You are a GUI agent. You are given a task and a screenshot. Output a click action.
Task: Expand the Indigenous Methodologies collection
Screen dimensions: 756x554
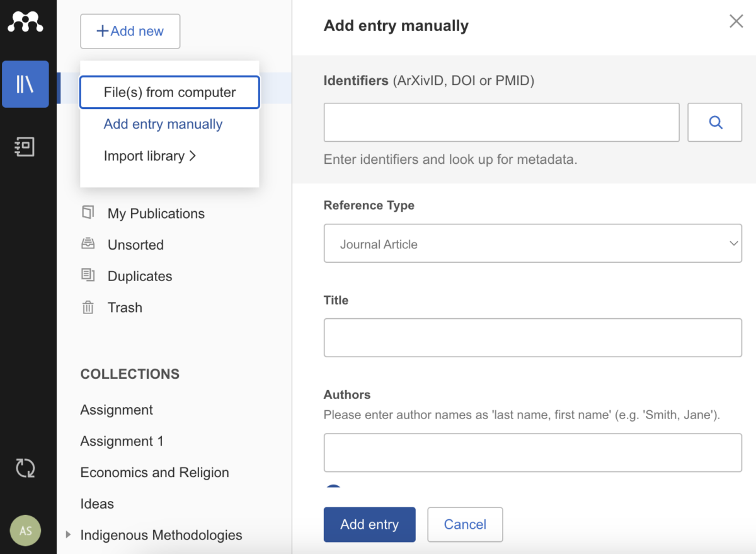click(68, 534)
